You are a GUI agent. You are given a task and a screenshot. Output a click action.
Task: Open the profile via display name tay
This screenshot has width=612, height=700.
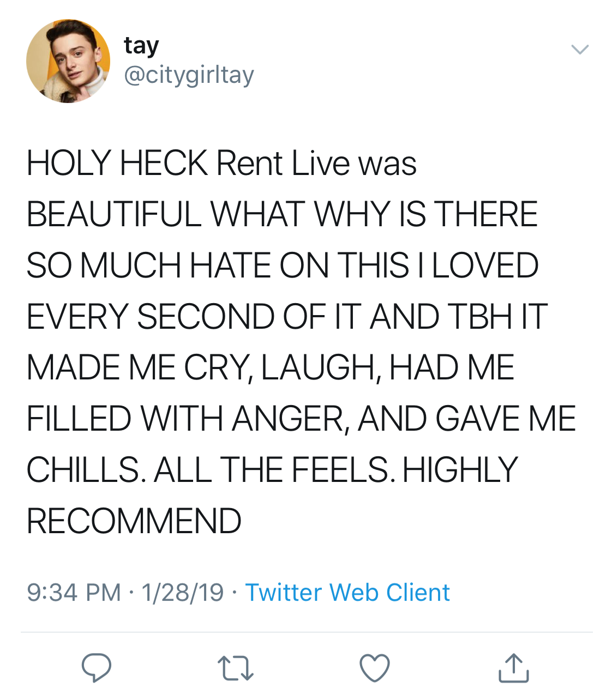pos(141,45)
